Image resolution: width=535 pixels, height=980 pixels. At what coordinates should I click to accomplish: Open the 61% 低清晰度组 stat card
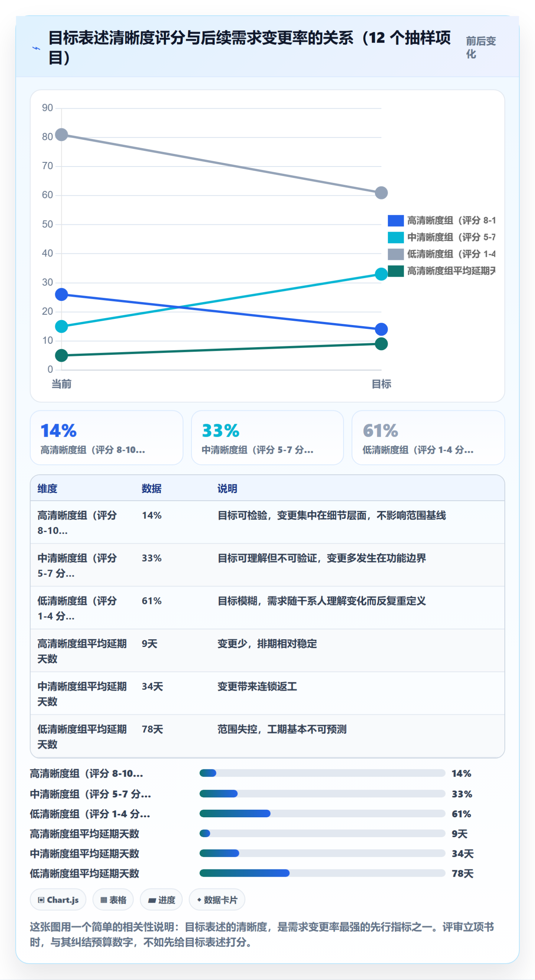(428, 438)
